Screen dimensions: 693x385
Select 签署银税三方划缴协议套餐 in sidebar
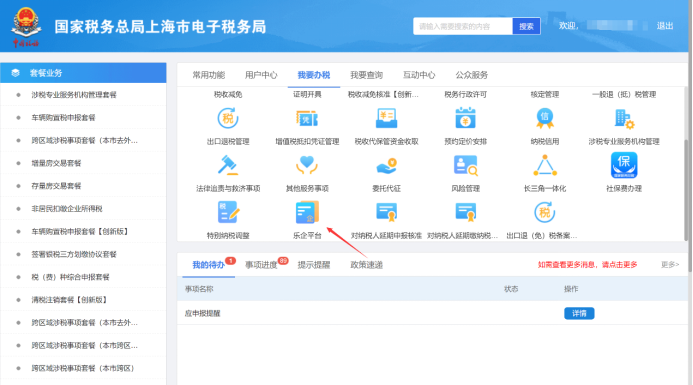point(74,254)
